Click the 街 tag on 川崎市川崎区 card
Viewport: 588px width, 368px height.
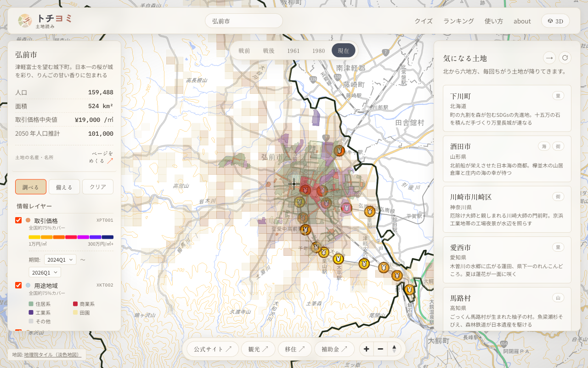(x=558, y=196)
